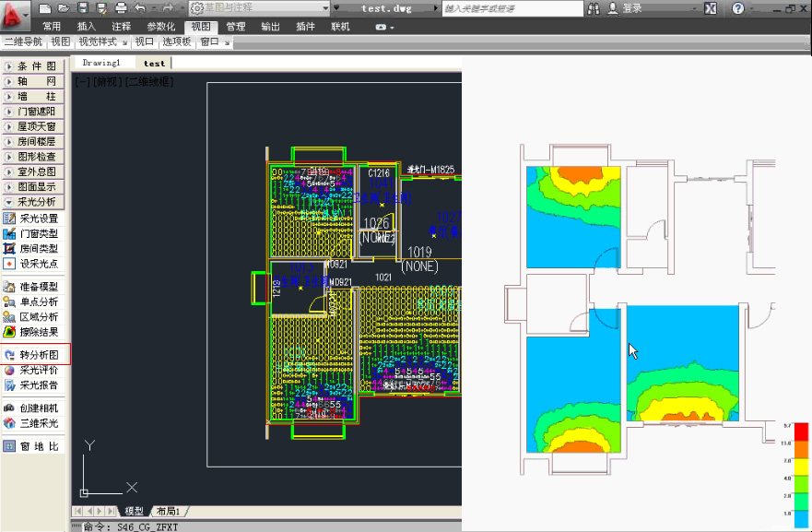The width and height of the screenshot is (812, 532).
Task: Expand the 条件图 menu section
Action: [35, 66]
